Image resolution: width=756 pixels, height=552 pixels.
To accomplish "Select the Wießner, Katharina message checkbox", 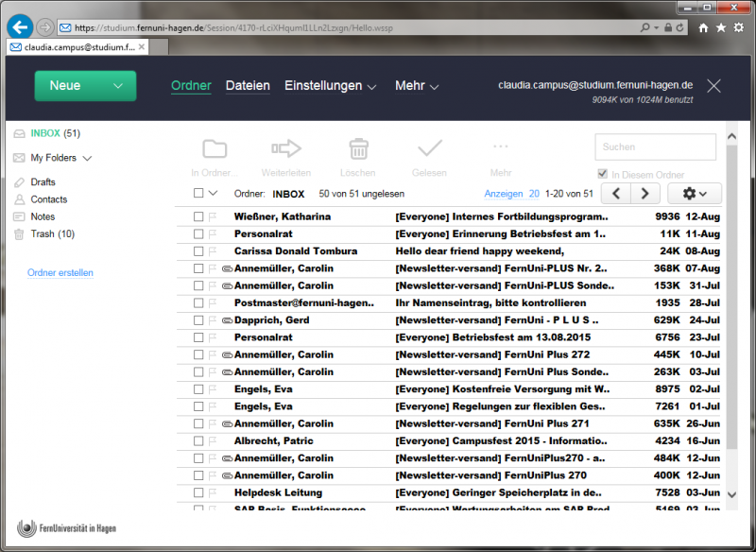I will [198, 217].
